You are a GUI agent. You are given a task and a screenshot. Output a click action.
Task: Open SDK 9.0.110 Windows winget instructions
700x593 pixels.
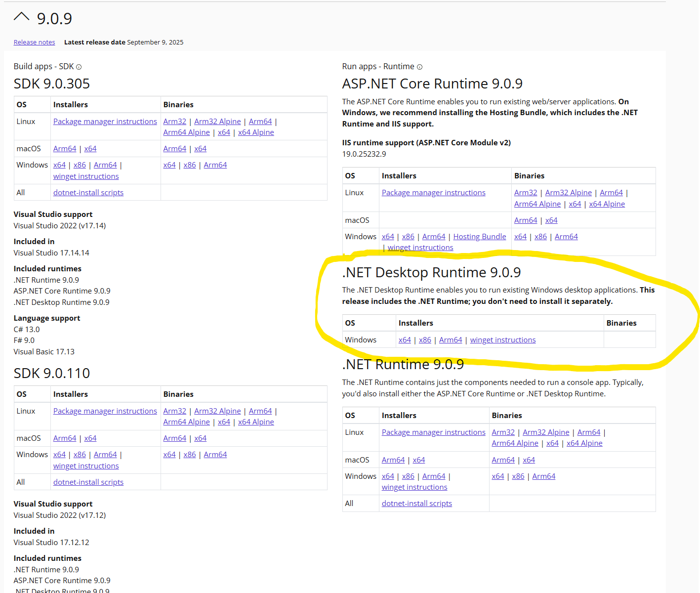pos(86,466)
